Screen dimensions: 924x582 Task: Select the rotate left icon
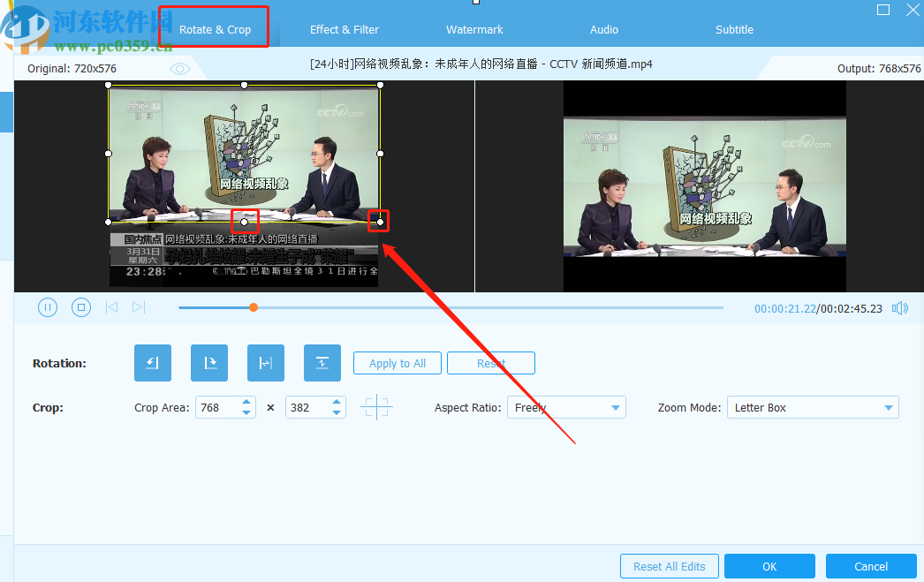(x=153, y=362)
